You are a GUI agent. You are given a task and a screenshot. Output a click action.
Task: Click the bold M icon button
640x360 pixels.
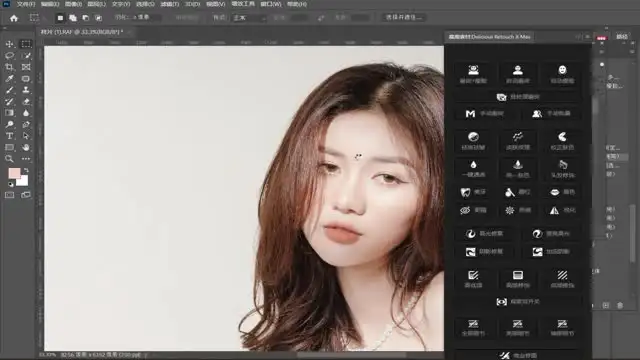pyautogui.click(x=470, y=113)
